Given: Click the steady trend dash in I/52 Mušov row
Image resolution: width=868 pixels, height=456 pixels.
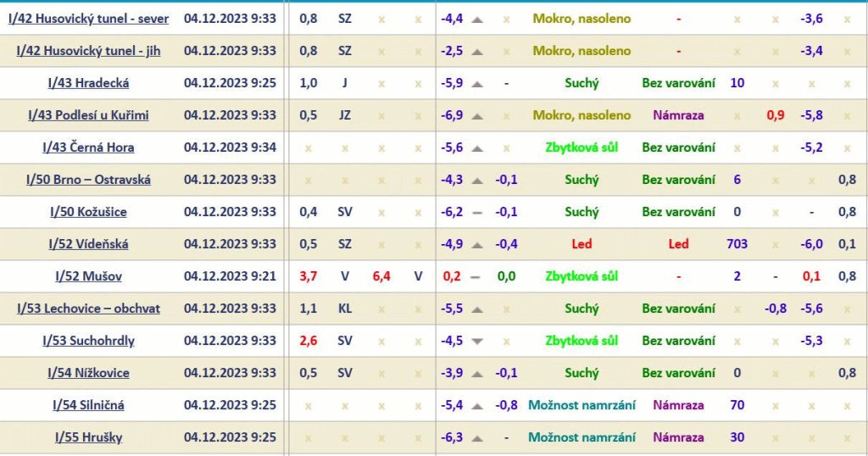Looking at the screenshot, I should (476, 276).
